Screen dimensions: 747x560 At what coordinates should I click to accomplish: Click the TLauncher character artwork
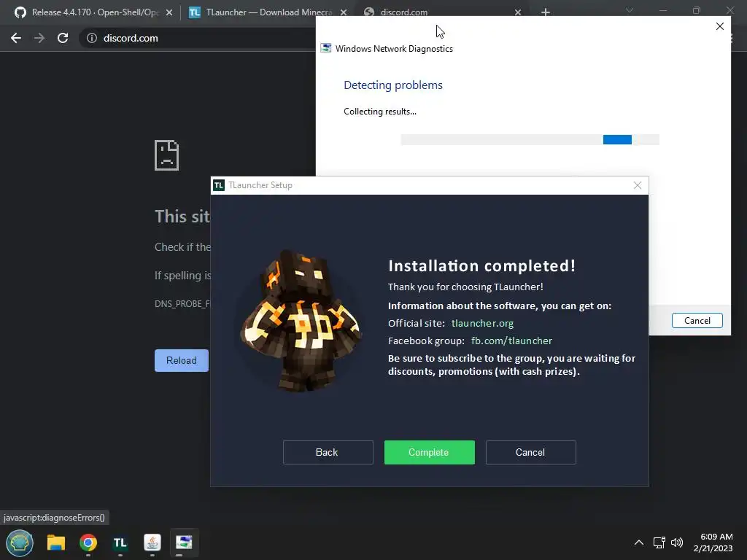point(301,321)
